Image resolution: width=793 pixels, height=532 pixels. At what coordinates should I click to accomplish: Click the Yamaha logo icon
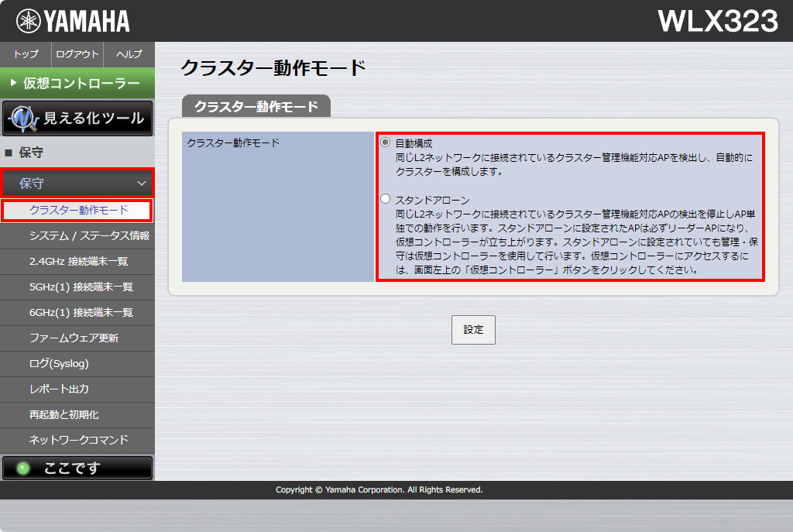pos(29,21)
